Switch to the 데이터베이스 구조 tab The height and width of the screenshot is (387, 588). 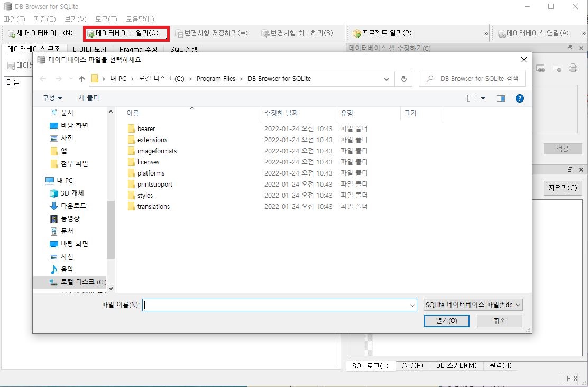coord(34,49)
